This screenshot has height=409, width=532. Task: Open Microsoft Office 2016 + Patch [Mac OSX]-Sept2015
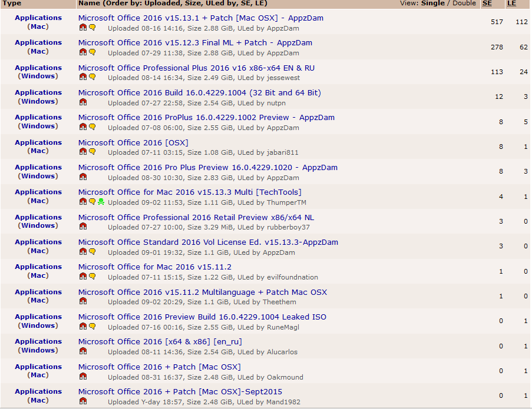tap(180, 392)
